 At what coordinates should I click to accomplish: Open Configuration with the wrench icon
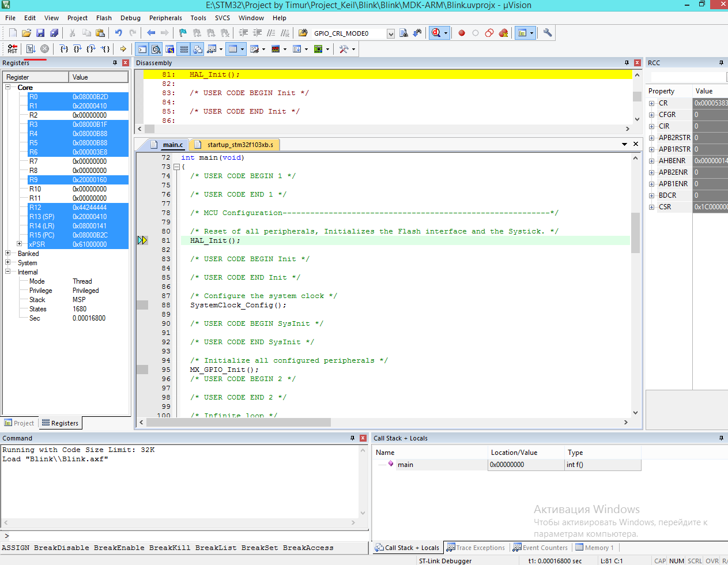click(x=548, y=33)
